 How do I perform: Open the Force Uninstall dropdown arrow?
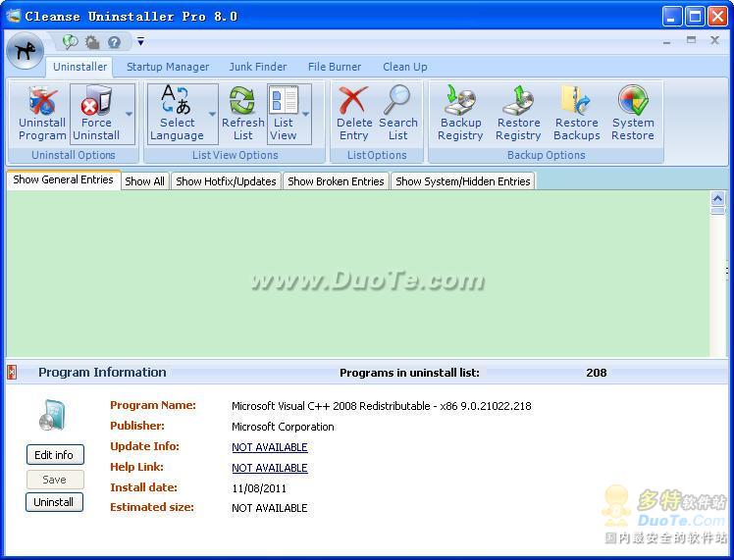tap(130, 114)
